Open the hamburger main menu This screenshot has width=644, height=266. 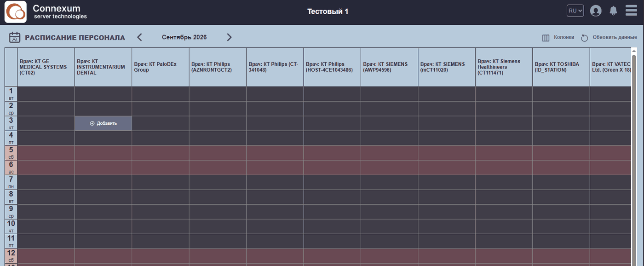point(631,10)
